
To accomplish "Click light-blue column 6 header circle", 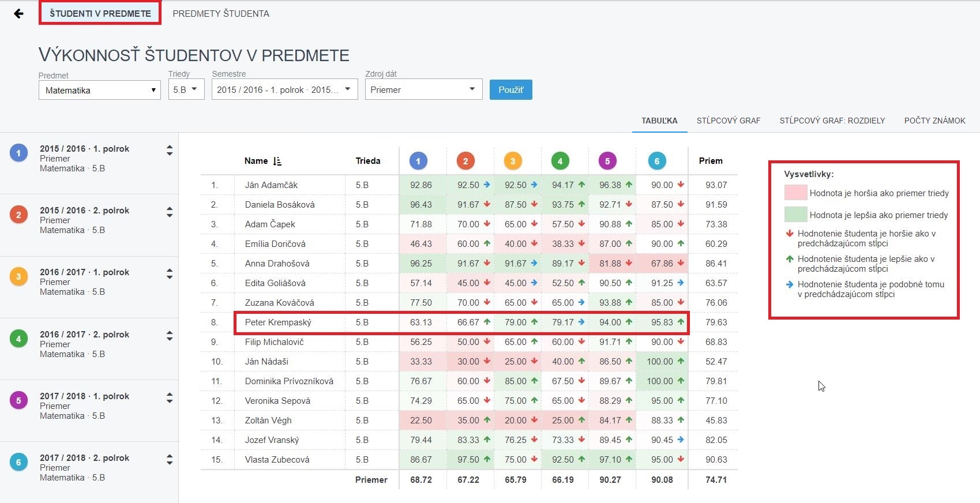I will coord(657,161).
